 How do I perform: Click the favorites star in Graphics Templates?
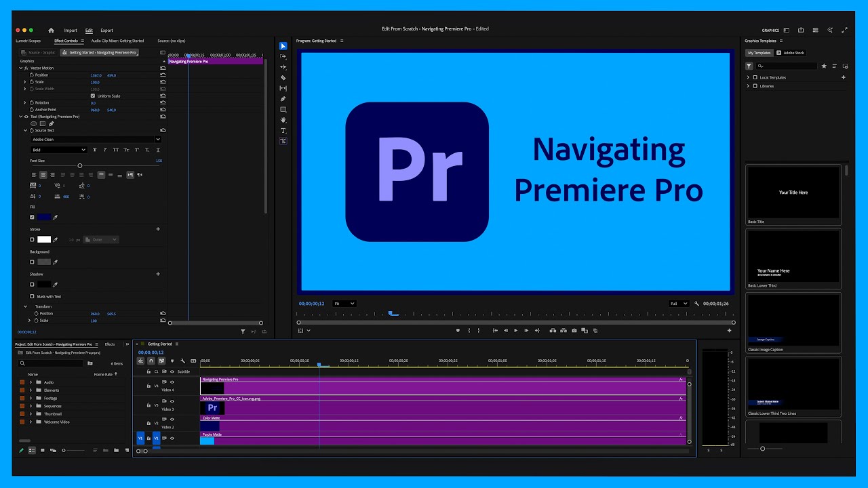[824, 66]
